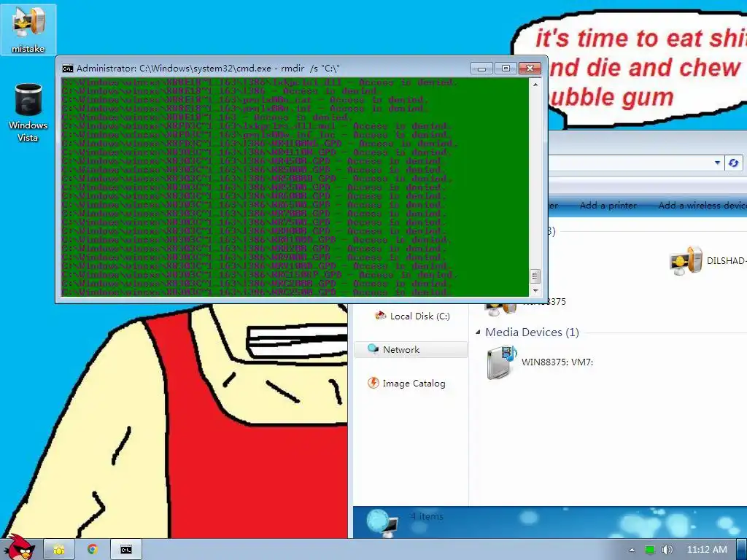Open the Angry Birds Start button

[x=20, y=547]
